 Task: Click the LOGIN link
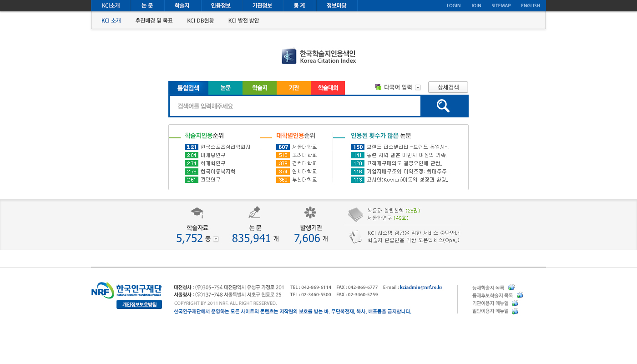[454, 5]
